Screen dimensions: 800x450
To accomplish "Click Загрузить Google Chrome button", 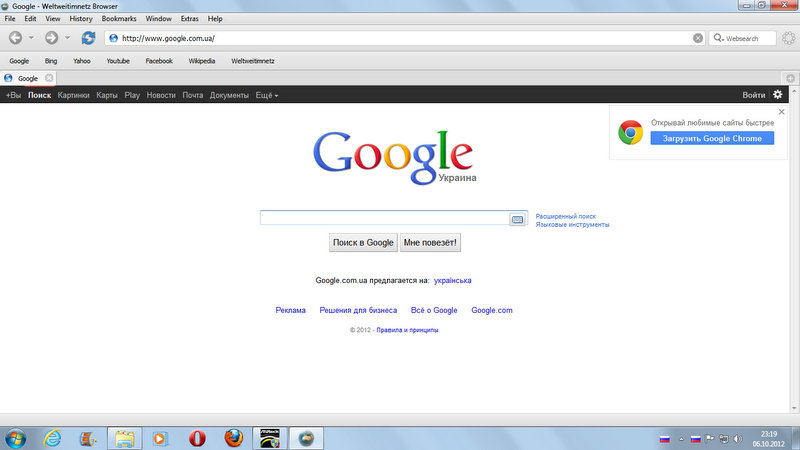I will click(x=712, y=138).
